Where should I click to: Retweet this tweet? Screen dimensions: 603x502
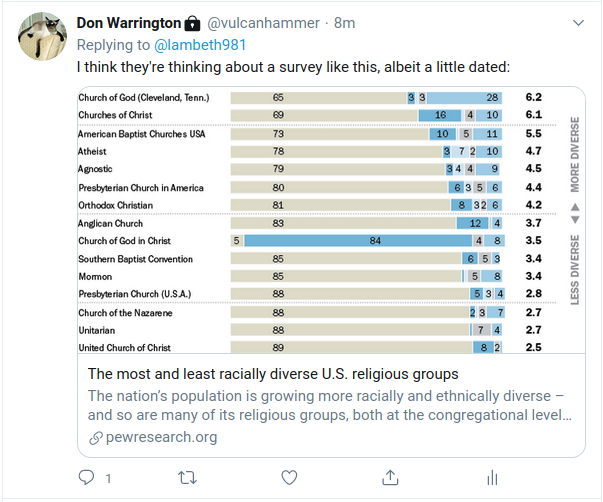187,476
